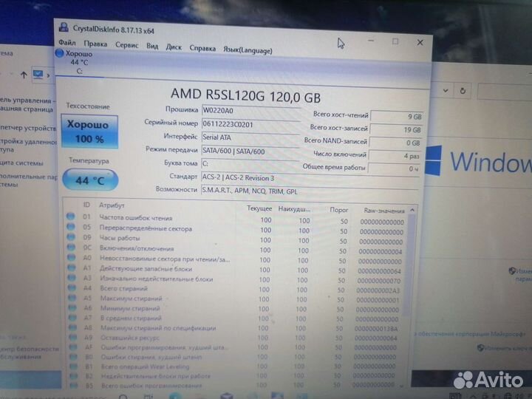Click the Всего NAND-записей value 0 GB
The image size is (532, 399).
point(395,143)
